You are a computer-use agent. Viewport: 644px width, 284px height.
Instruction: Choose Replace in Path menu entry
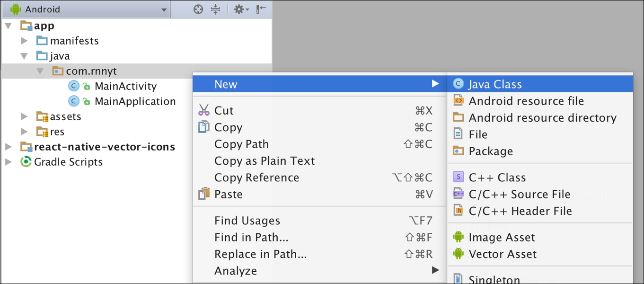(x=319, y=254)
